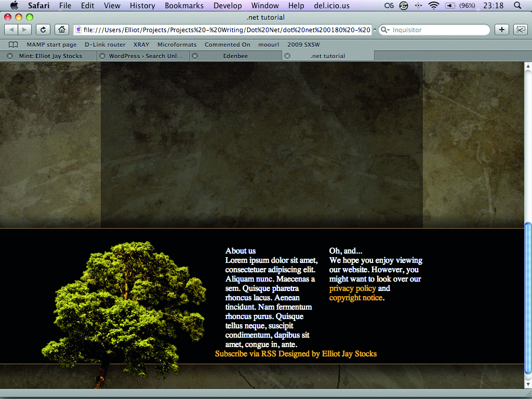Close the .net tutorial tab
This screenshot has width=532, height=399.
(287, 56)
